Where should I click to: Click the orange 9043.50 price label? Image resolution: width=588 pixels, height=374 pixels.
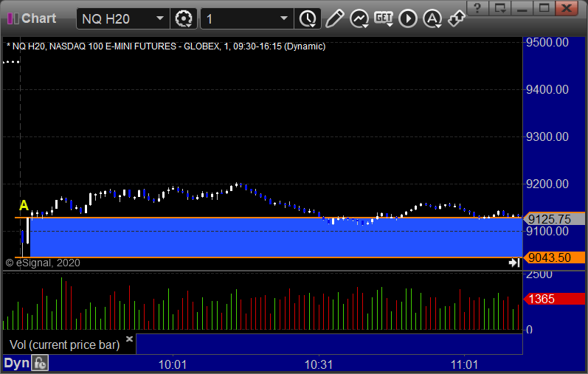tap(554, 257)
